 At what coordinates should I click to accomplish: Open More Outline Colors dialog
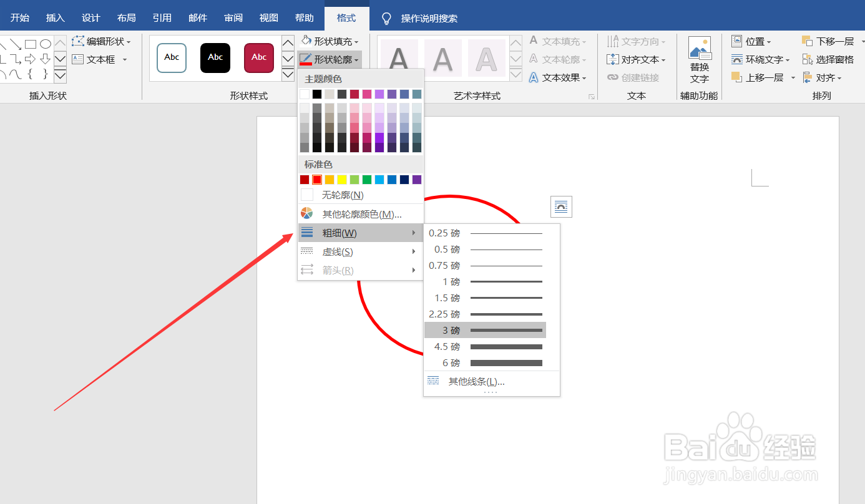pos(361,214)
